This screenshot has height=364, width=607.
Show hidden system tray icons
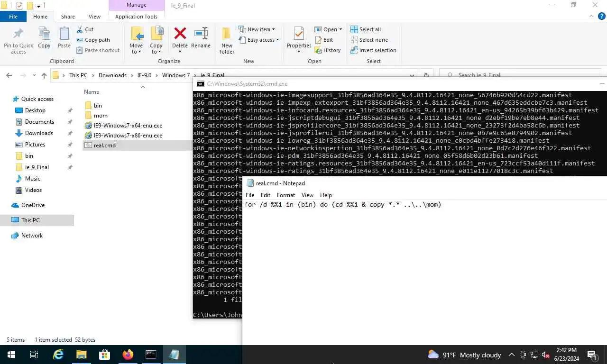pyautogui.click(x=512, y=355)
